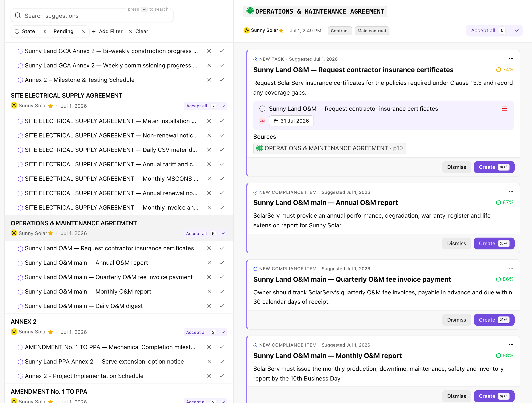Open the State filter field selector

25,31
